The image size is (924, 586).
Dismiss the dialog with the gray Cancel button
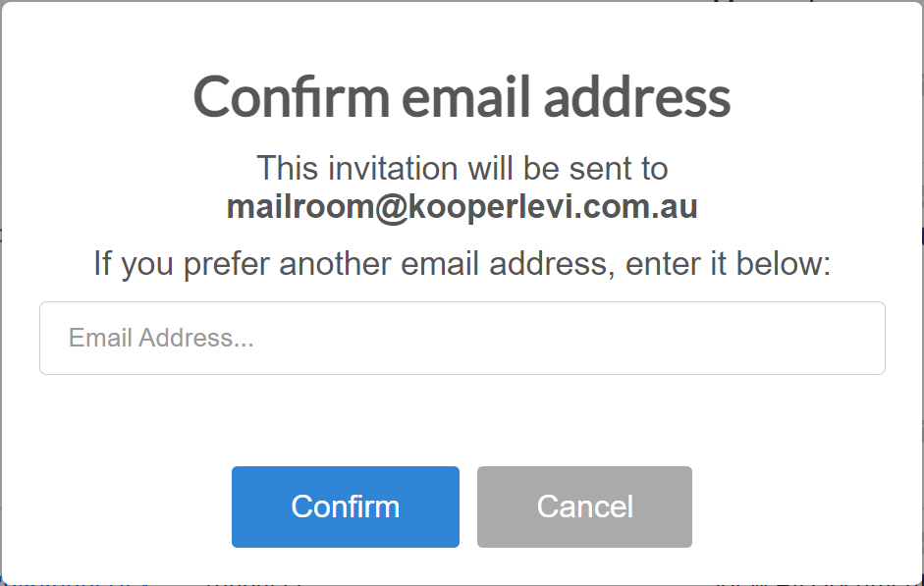(x=584, y=506)
